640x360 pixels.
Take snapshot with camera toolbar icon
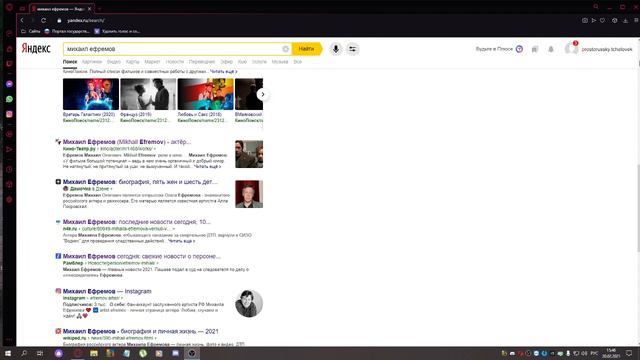coord(584,20)
